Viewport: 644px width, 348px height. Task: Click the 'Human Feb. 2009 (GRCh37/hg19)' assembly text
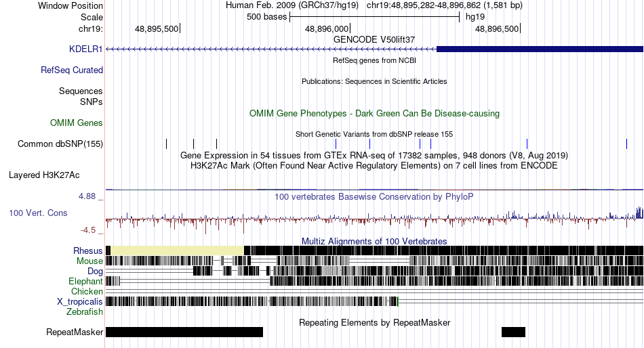pyautogui.click(x=292, y=5)
